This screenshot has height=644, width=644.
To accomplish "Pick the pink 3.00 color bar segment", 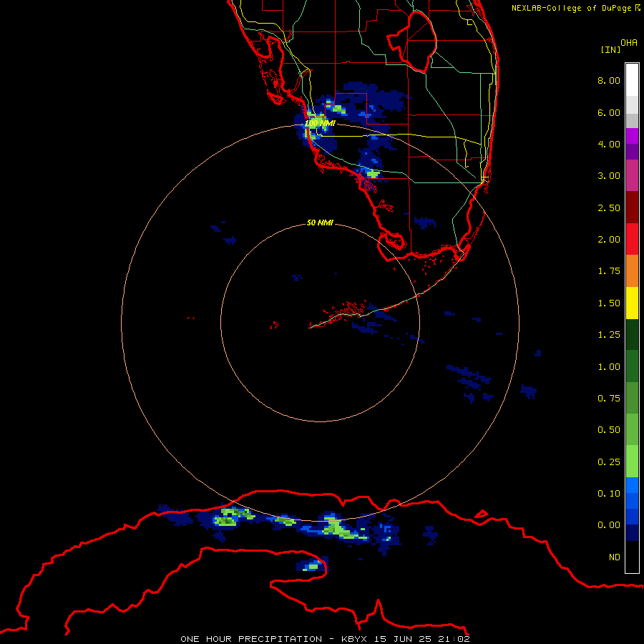I will (632, 176).
